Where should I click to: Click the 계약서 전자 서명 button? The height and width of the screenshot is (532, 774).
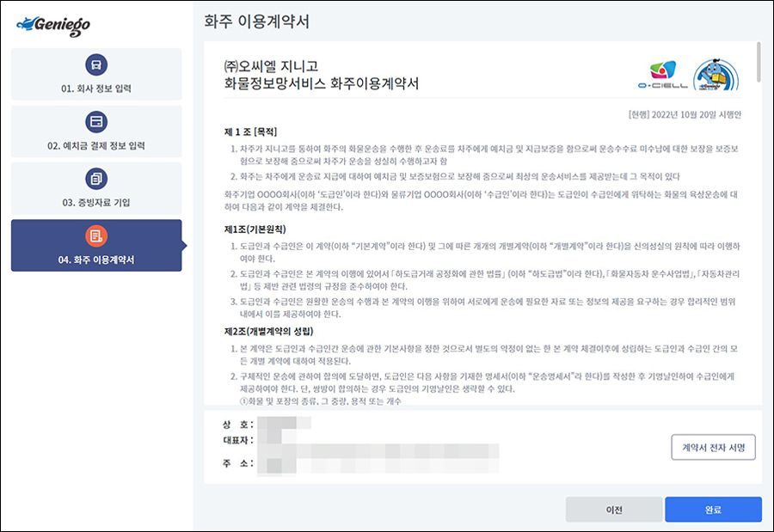(713, 447)
